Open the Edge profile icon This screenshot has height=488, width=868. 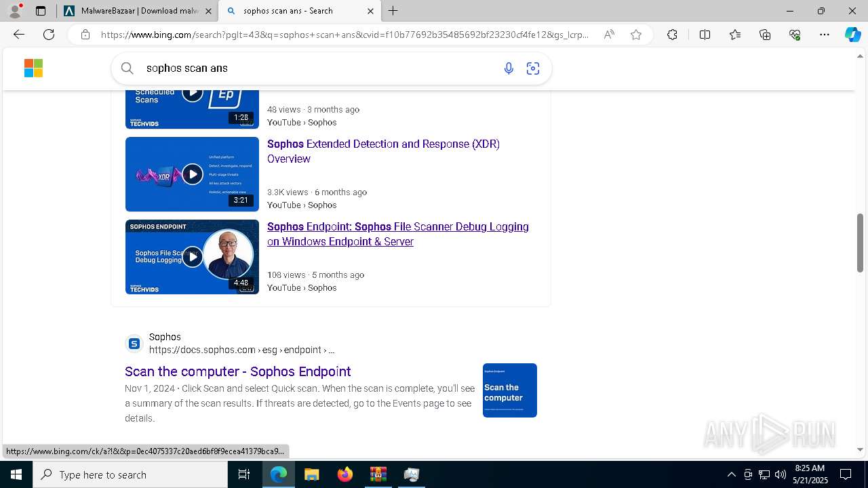pos(15,10)
